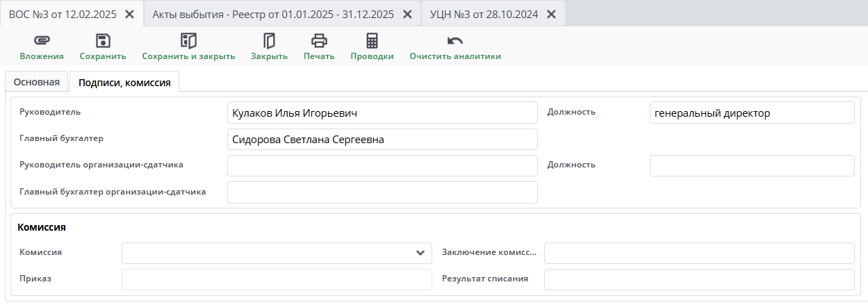
Task: Click the Вложения paperclip icon
Action: (42, 40)
